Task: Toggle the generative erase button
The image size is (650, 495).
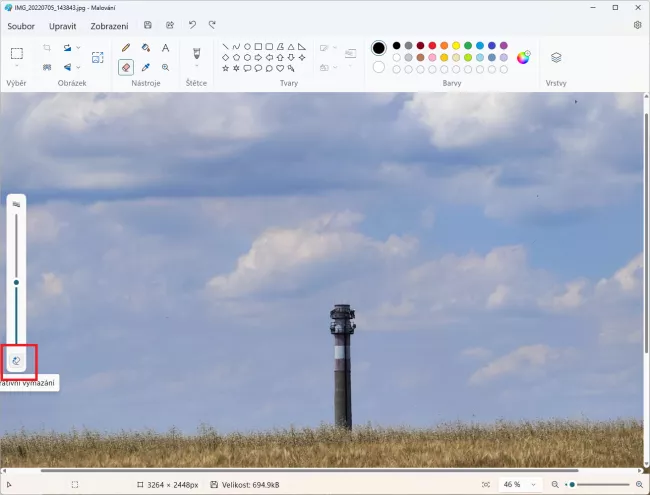Action: click(17, 360)
